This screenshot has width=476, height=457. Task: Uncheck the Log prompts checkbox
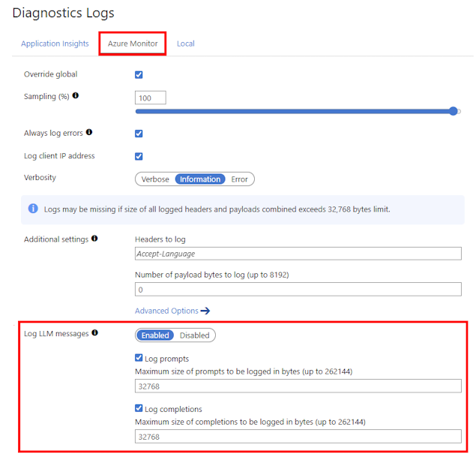pos(139,359)
